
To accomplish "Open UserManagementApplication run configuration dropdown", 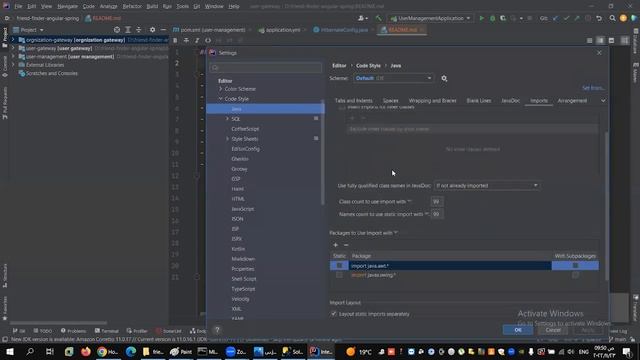I will coord(431,18).
